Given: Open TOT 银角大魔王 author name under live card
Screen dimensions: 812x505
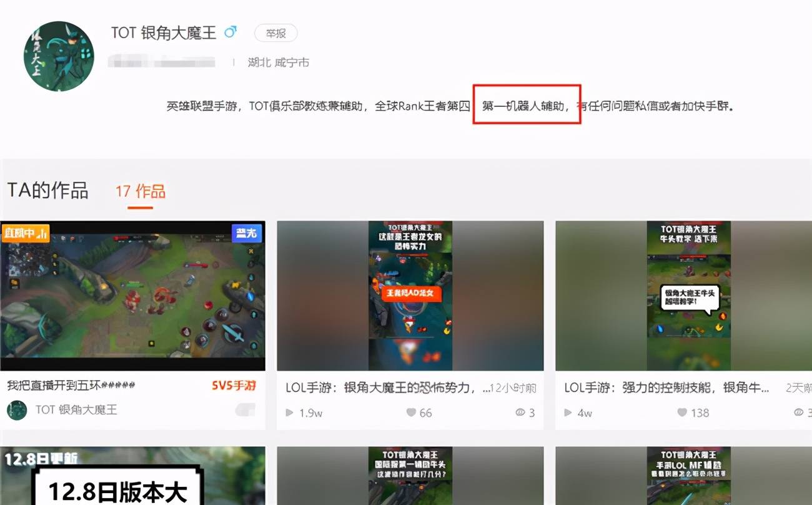Looking at the screenshot, I should [76, 410].
